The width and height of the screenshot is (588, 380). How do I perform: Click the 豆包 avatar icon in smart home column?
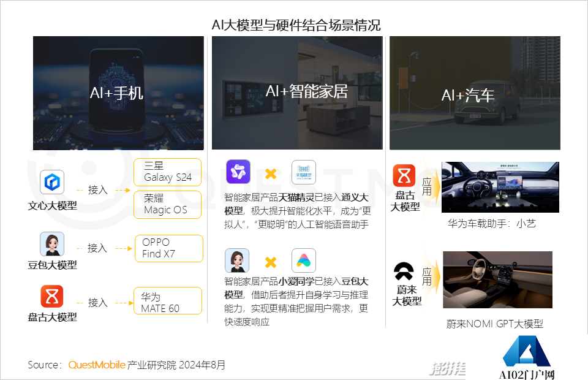coord(237,260)
